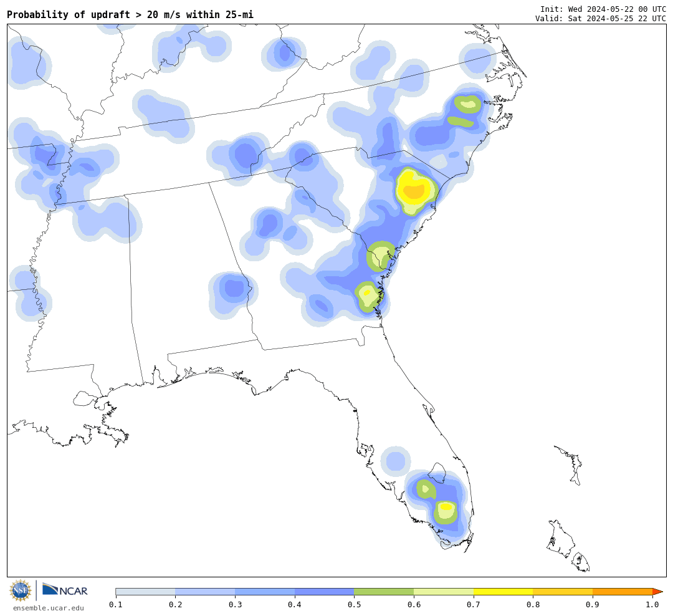Viewport: 673px width, 616px height.
Task: Click the 0.4–0.5 periwinkle colorbar segment
Action: tap(325, 592)
